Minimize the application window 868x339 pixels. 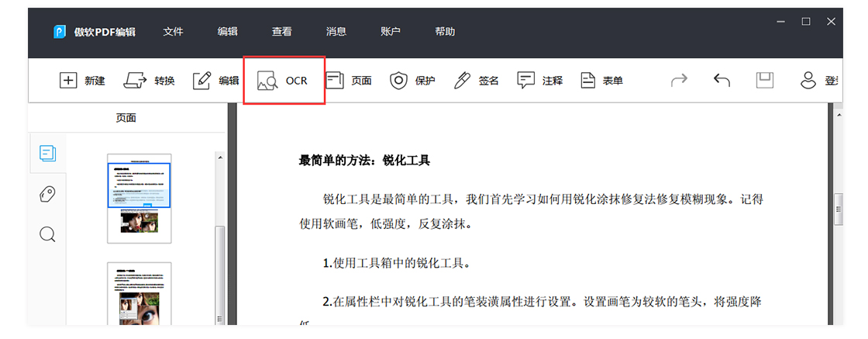781,22
